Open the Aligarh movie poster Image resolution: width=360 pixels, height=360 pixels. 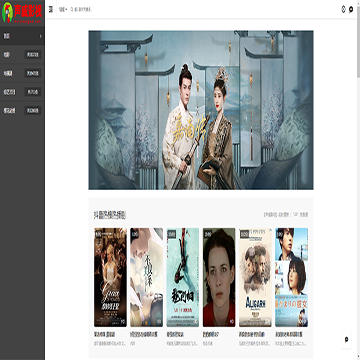pos(255,277)
